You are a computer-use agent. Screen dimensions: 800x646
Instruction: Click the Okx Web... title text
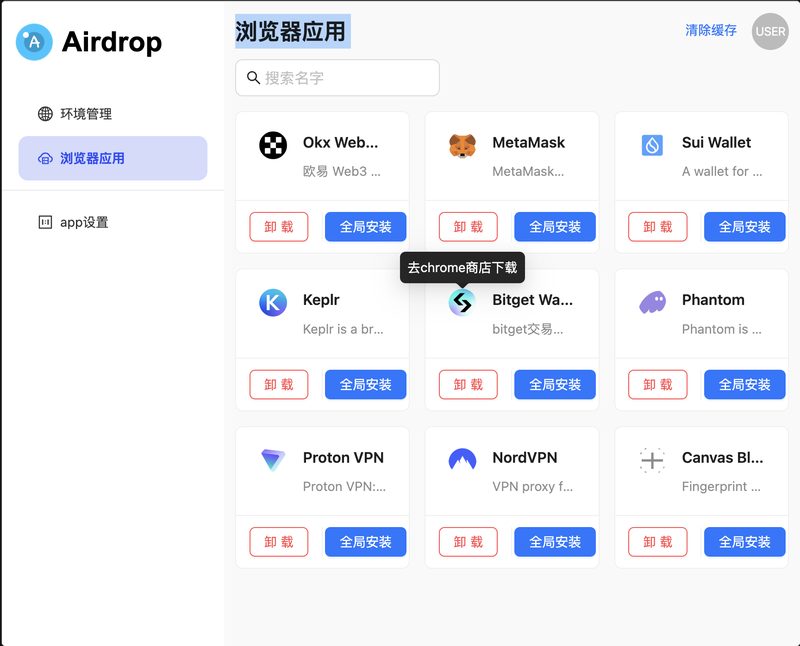click(x=341, y=142)
